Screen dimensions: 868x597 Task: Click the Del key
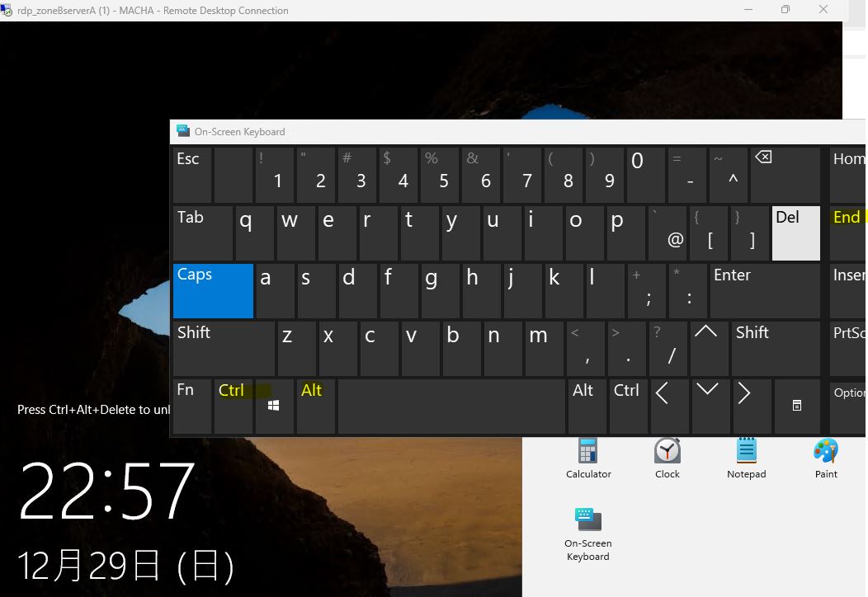click(x=795, y=233)
